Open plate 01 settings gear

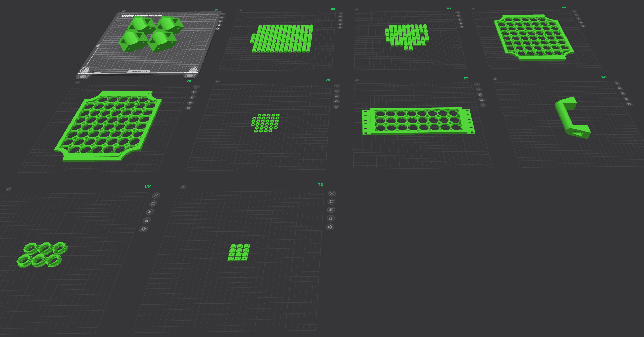218,29
